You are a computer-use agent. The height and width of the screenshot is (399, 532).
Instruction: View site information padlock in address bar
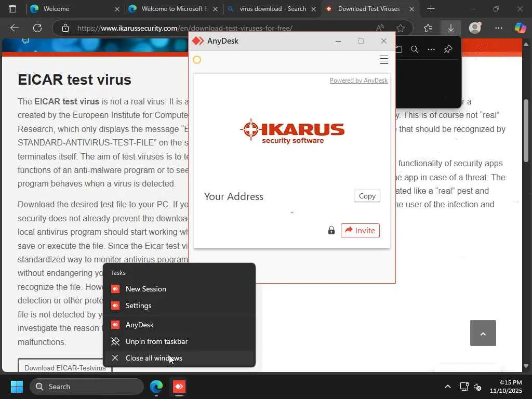pyautogui.click(x=65, y=28)
